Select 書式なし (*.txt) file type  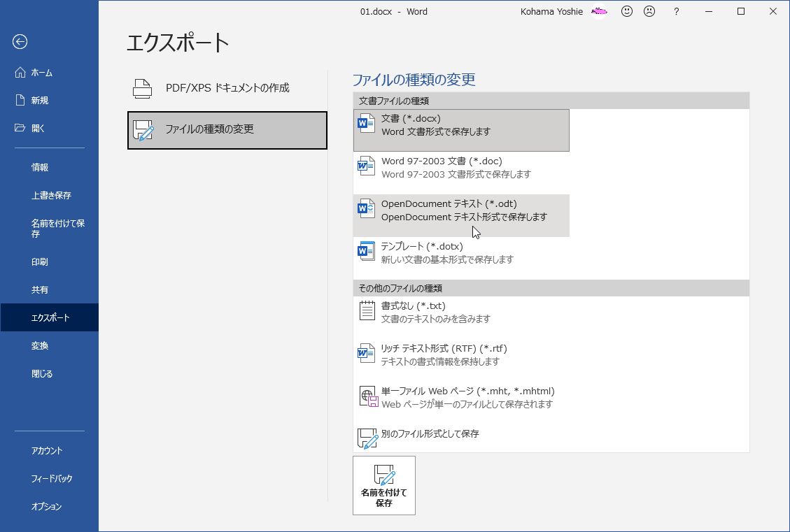(x=462, y=317)
